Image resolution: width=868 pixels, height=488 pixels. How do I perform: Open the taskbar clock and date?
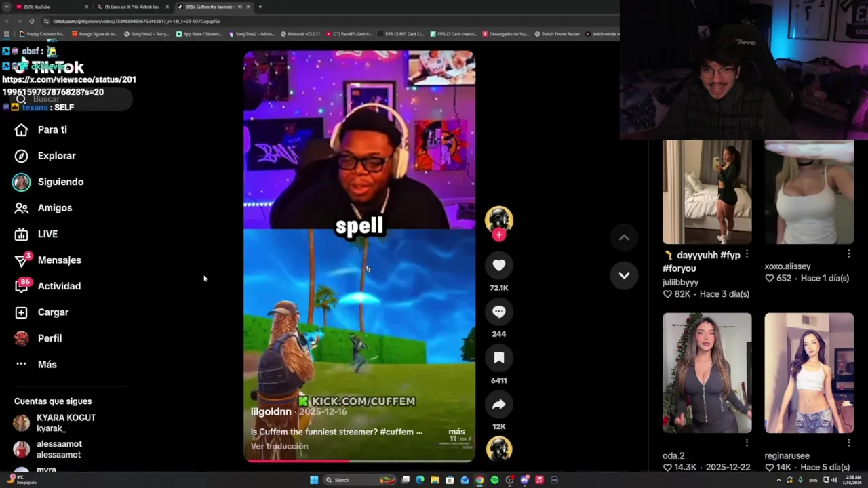pos(853,480)
